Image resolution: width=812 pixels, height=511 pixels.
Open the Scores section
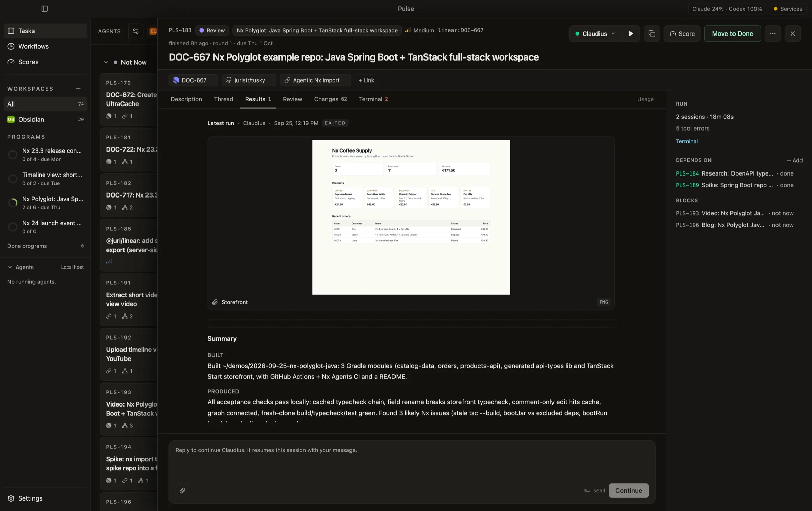(45, 62)
